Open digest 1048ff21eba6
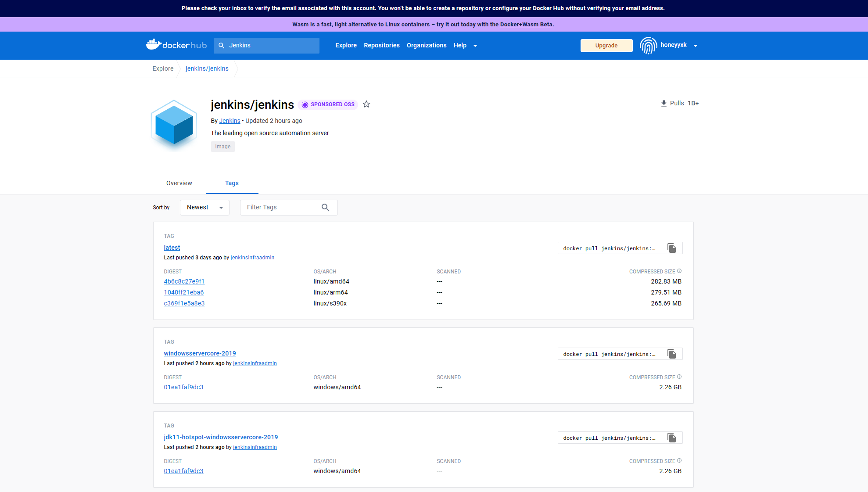Image resolution: width=868 pixels, height=492 pixels. tap(184, 292)
